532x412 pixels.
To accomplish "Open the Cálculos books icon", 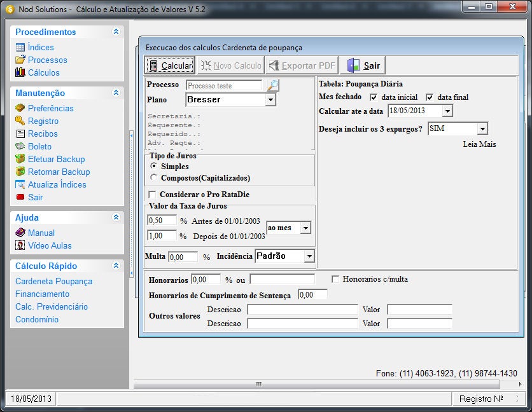I will [20, 72].
